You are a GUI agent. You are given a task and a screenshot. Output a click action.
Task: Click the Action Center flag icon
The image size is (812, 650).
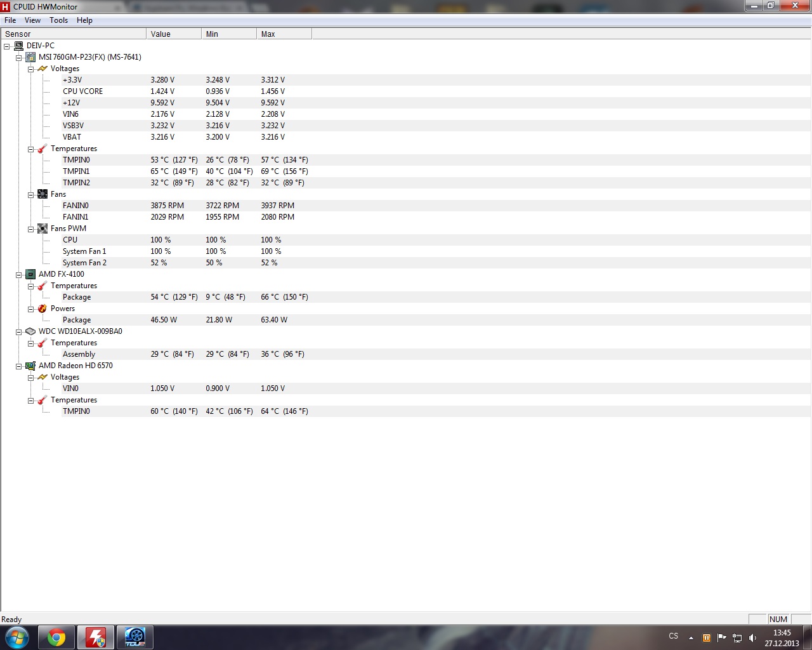722,638
